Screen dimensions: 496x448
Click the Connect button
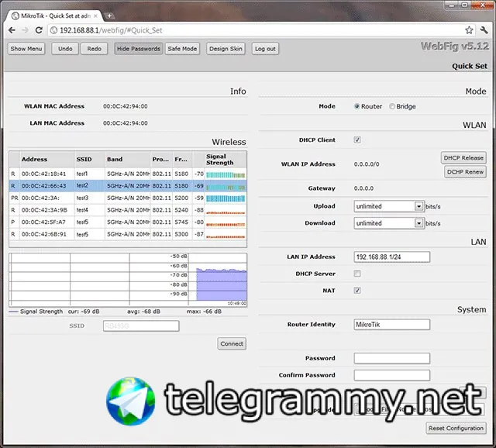[x=232, y=343]
